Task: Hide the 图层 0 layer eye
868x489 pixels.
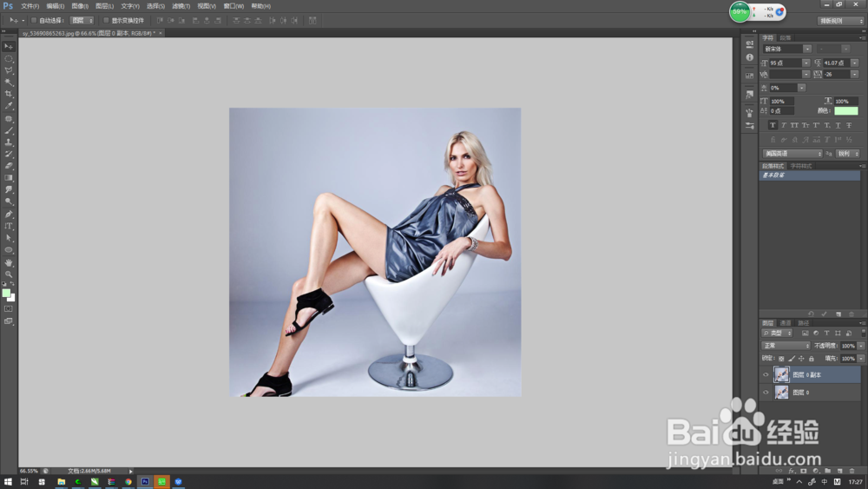Action: 766,393
